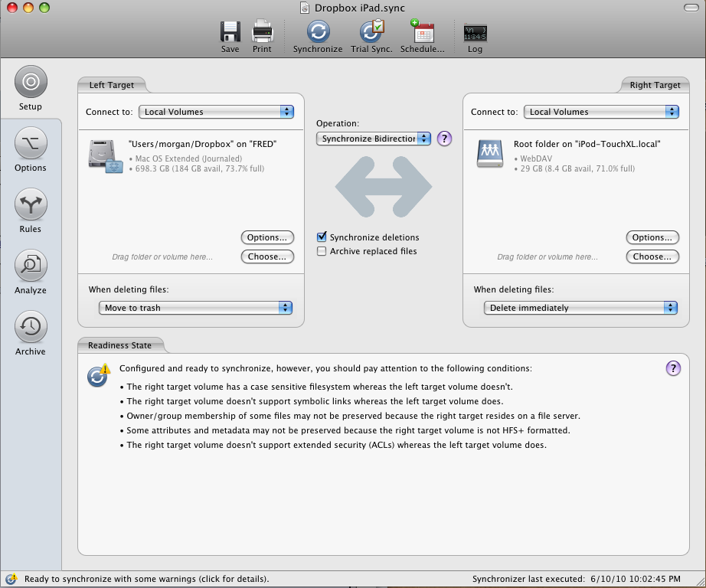Click help icon in Readiness State panel
This screenshot has height=588, width=706.
(673, 368)
